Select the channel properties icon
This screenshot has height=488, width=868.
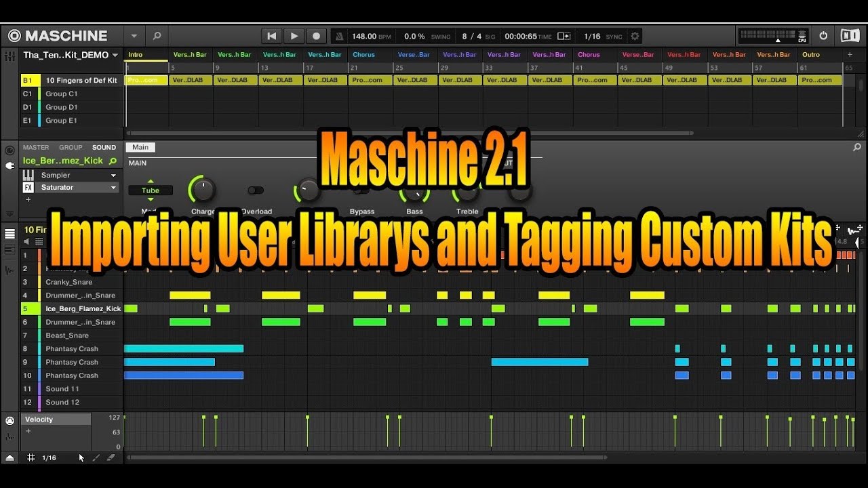click(9, 150)
